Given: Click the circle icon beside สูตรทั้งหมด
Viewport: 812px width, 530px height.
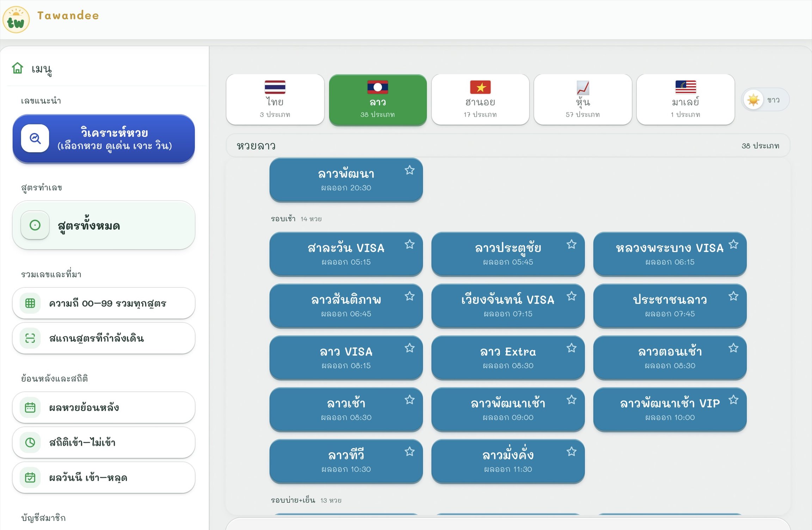Looking at the screenshot, I should click(35, 225).
